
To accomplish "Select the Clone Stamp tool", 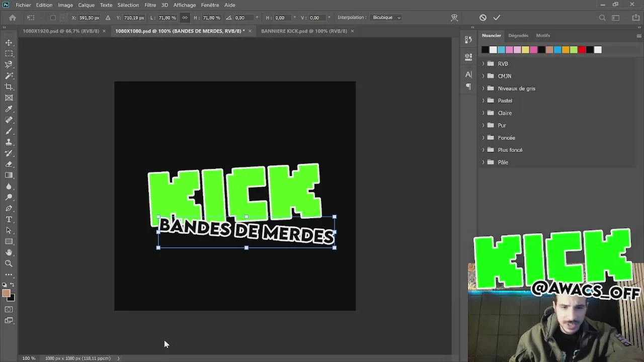I will (9, 142).
